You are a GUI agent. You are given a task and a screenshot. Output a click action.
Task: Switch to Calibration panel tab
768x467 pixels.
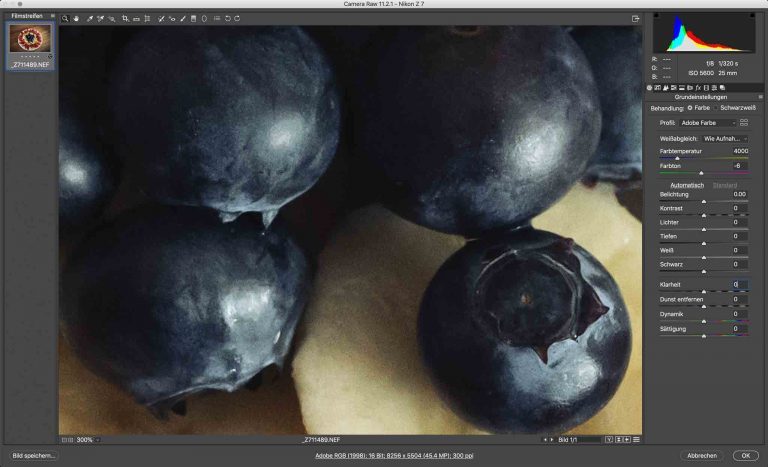coord(706,88)
